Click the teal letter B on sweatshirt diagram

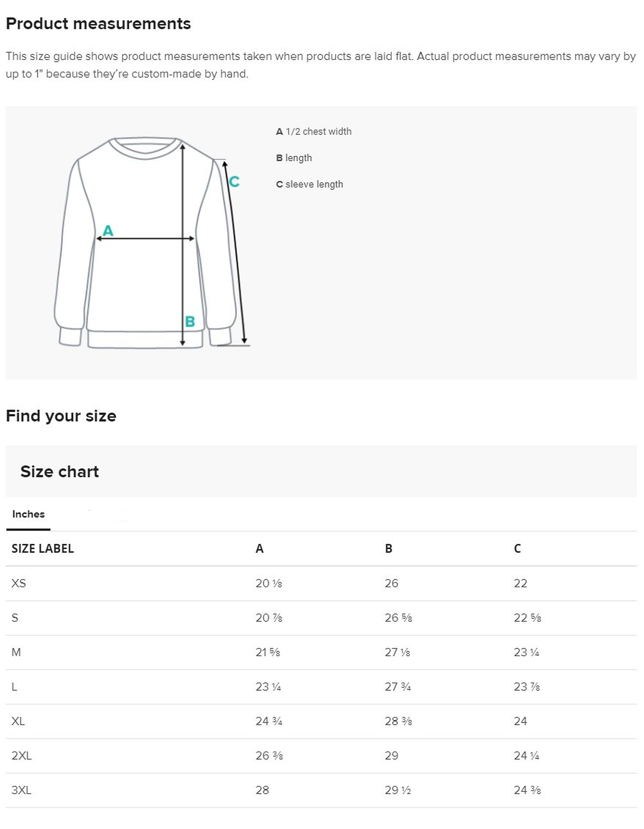coord(190,321)
